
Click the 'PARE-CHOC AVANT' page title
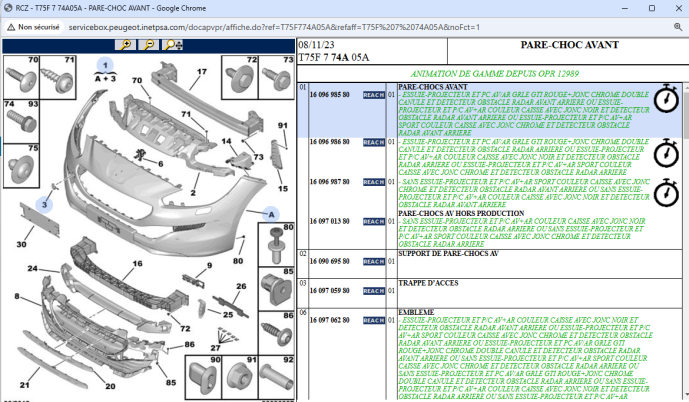tap(569, 45)
